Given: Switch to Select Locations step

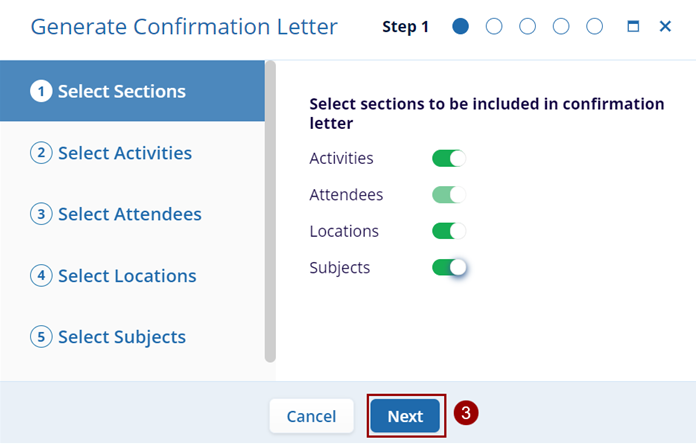Looking at the screenshot, I should [126, 276].
